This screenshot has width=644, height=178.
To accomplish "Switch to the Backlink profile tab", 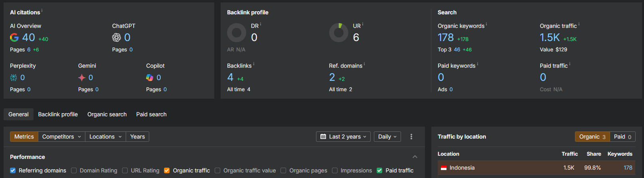I will tap(58, 114).
